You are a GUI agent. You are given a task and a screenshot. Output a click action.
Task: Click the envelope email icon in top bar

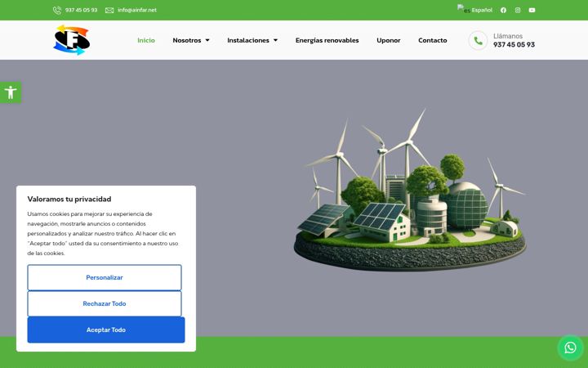pos(109,10)
